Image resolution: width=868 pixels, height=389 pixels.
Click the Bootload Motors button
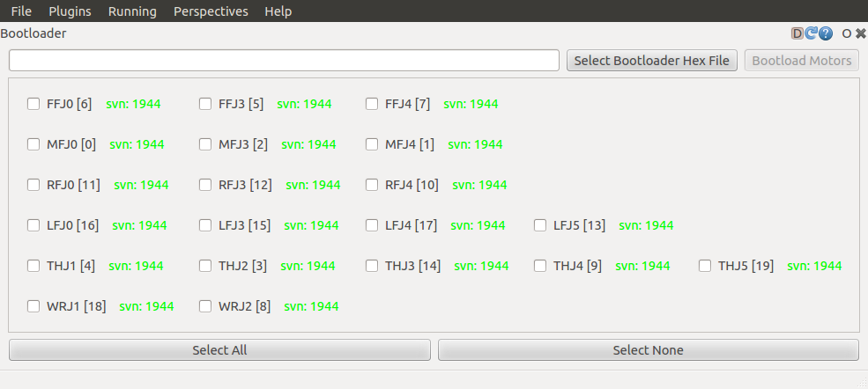point(802,60)
